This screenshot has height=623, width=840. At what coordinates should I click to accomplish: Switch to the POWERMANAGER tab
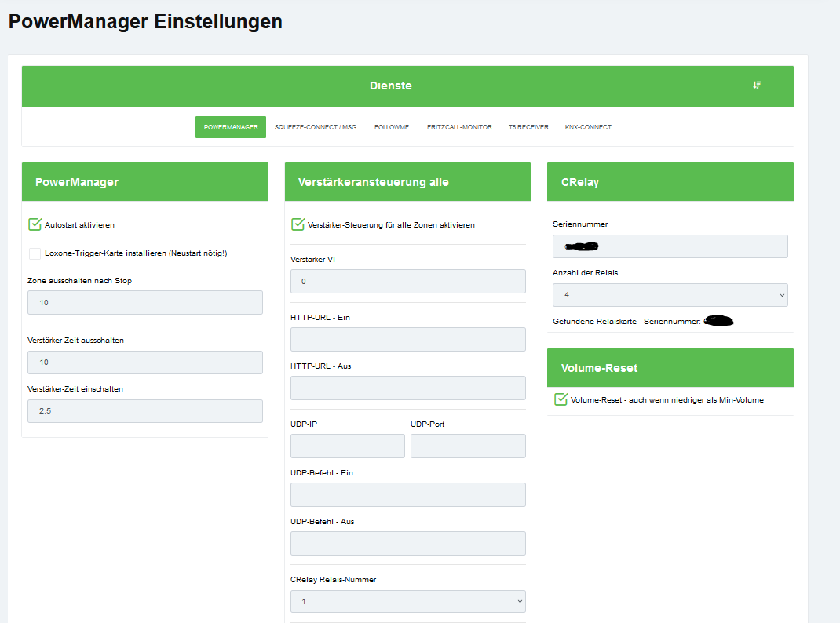(x=231, y=127)
